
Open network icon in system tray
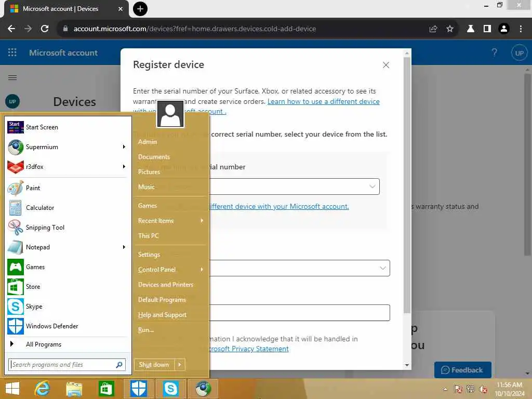click(471, 389)
